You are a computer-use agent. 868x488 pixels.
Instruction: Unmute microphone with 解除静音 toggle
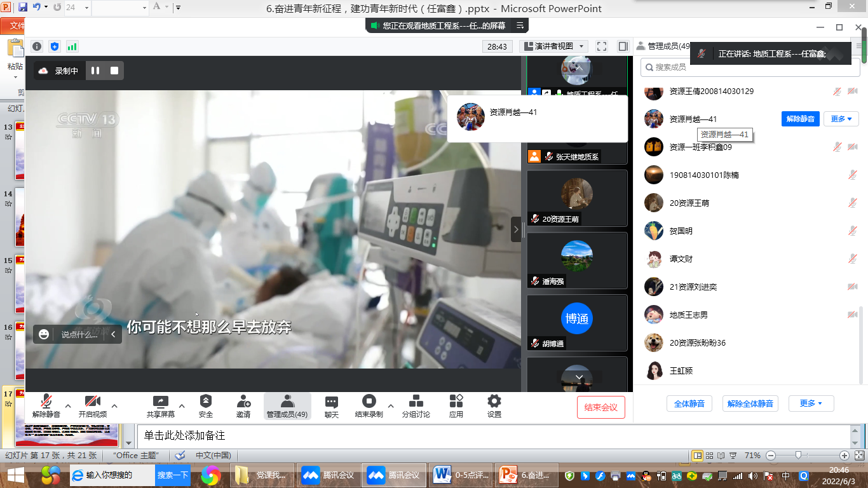tap(46, 402)
